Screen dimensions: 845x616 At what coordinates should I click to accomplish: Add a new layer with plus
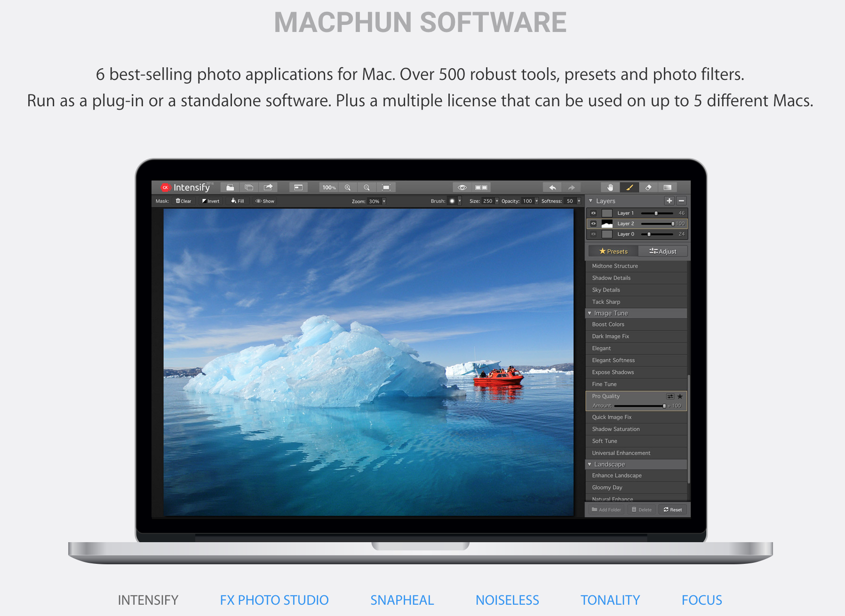[x=669, y=201]
